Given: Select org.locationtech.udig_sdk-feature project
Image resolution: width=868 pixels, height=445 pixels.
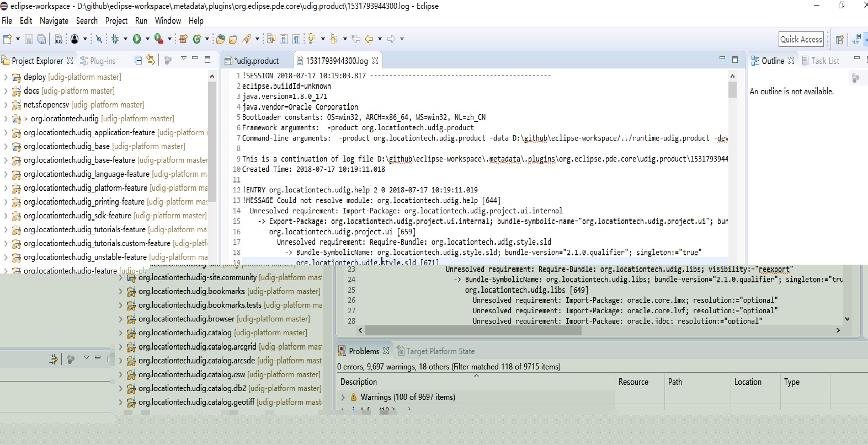Looking at the screenshot, I should [x=110, y=216].
